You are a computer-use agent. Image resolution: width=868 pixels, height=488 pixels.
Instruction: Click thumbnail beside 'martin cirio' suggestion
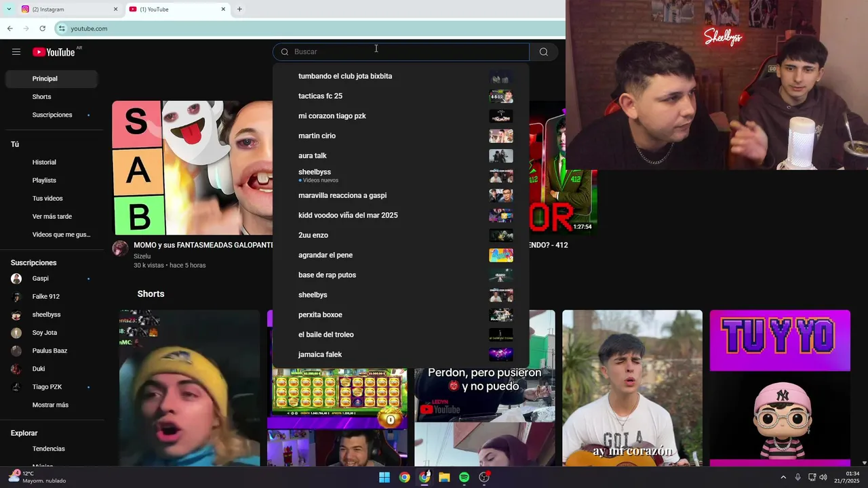coord(501,136)
